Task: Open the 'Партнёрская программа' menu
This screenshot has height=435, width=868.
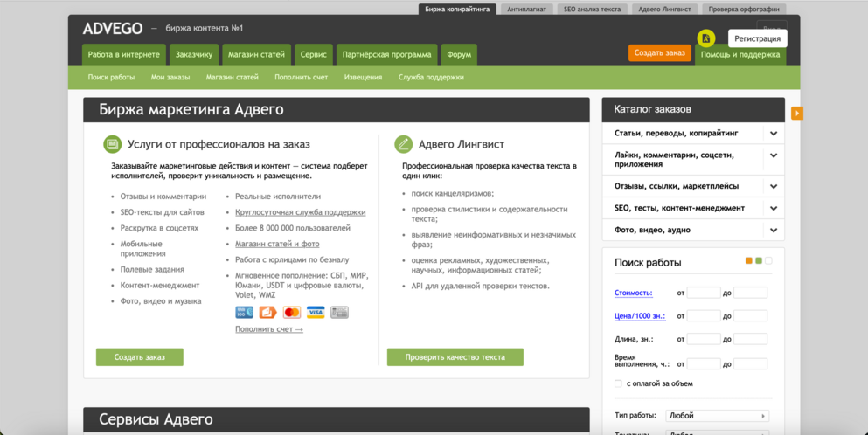Action: click(x=386, y=55)
